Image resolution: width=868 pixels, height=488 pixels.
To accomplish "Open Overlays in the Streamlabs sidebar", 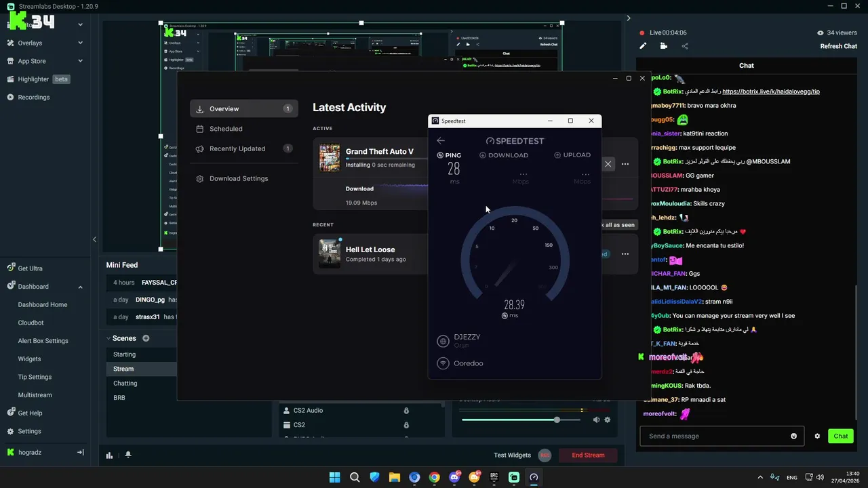I will (x=30, y=43).
